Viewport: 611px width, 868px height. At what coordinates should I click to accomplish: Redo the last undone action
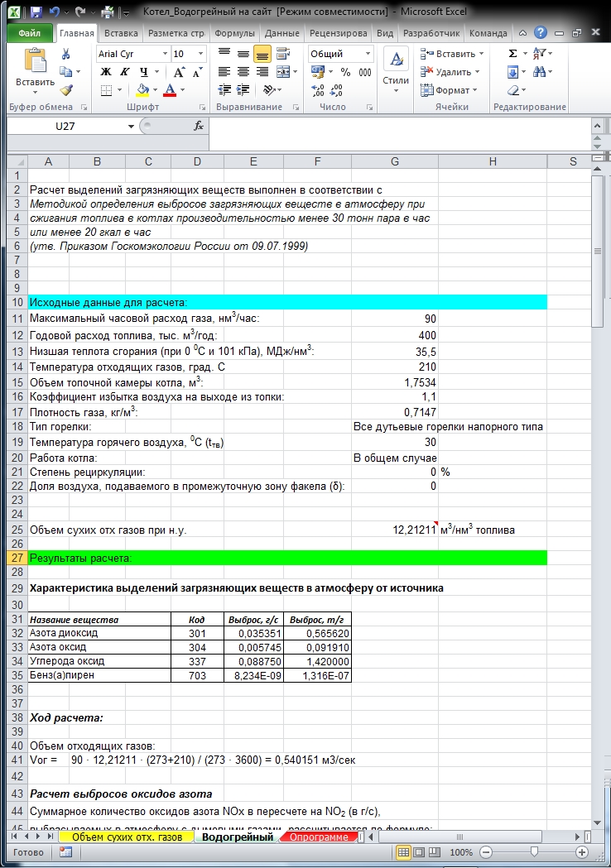pyautogui.click(x=79, y=12)
